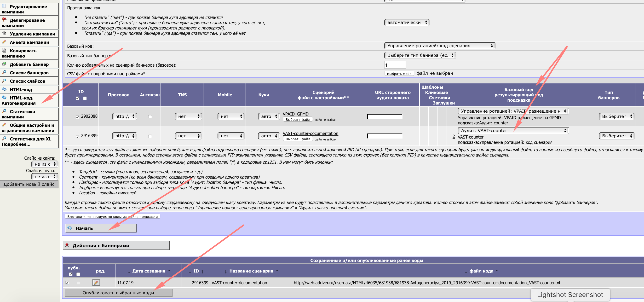This screenshot has height=302, width=644.
Task: Open the Простановка кук автоматически dropdown
Action: pos(407,23)
